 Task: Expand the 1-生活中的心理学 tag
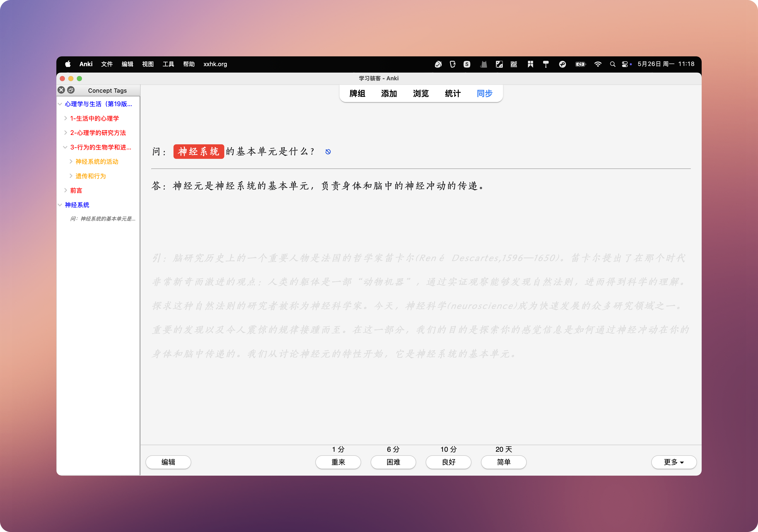coord(65,118)
